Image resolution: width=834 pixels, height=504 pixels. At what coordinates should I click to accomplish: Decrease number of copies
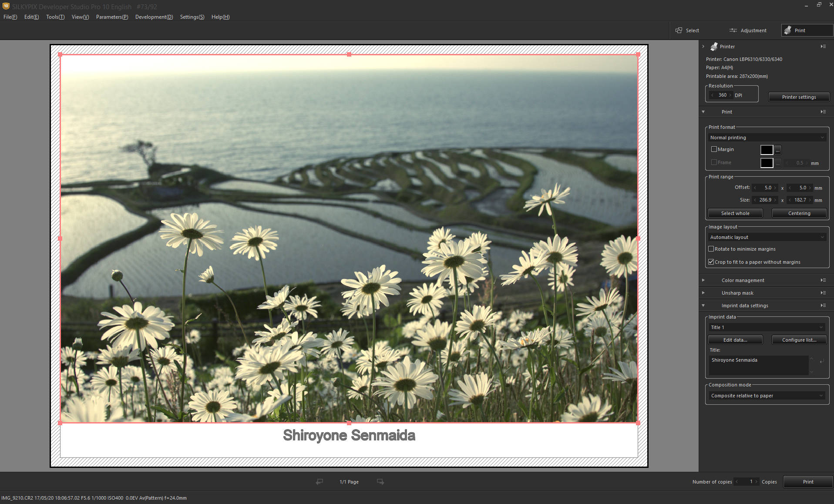coord(737,482)
